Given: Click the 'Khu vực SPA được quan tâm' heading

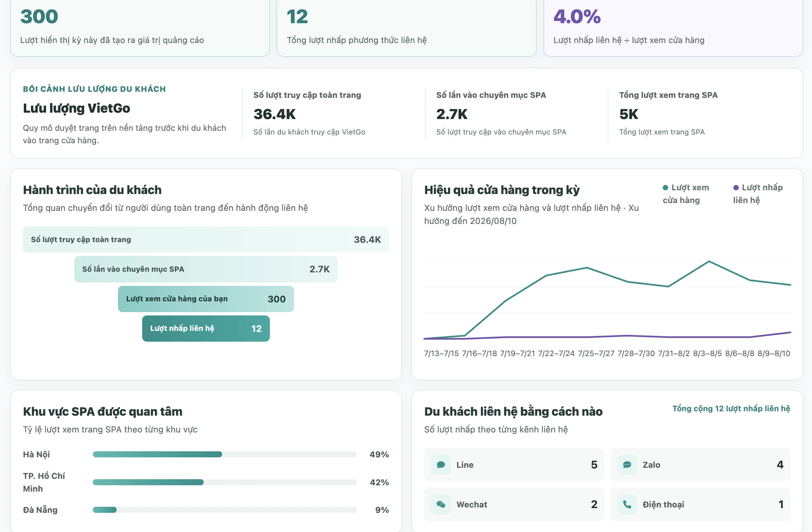Looking at the screenshot, I should 103,412.
